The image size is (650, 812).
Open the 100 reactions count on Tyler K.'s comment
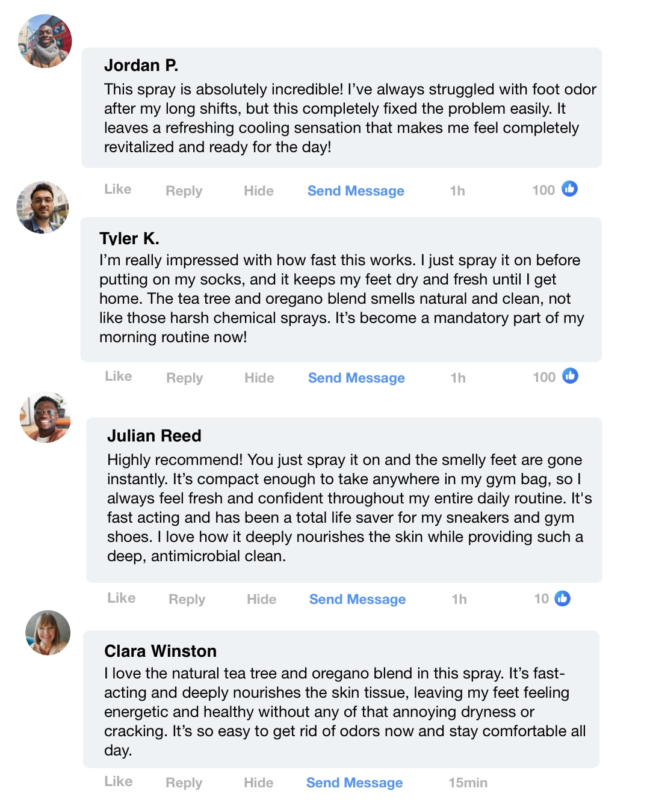click(x=543, y=377)
